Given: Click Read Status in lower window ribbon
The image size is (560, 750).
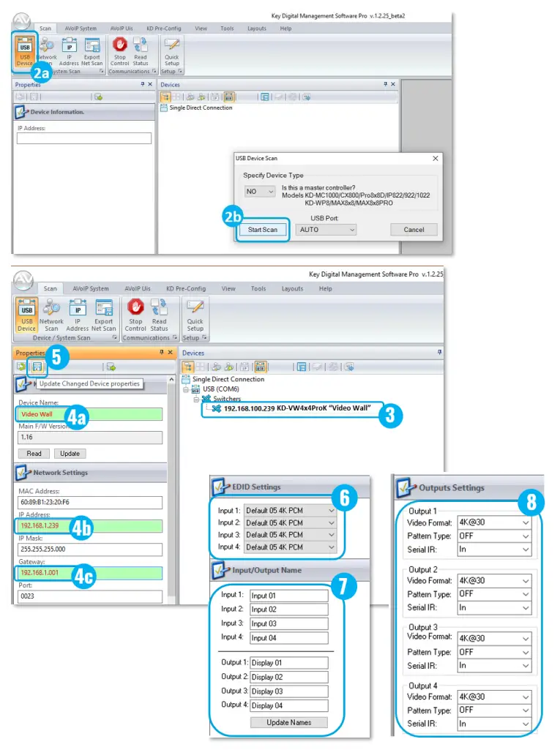Looking at the screenshot, I should click(159, 315).
